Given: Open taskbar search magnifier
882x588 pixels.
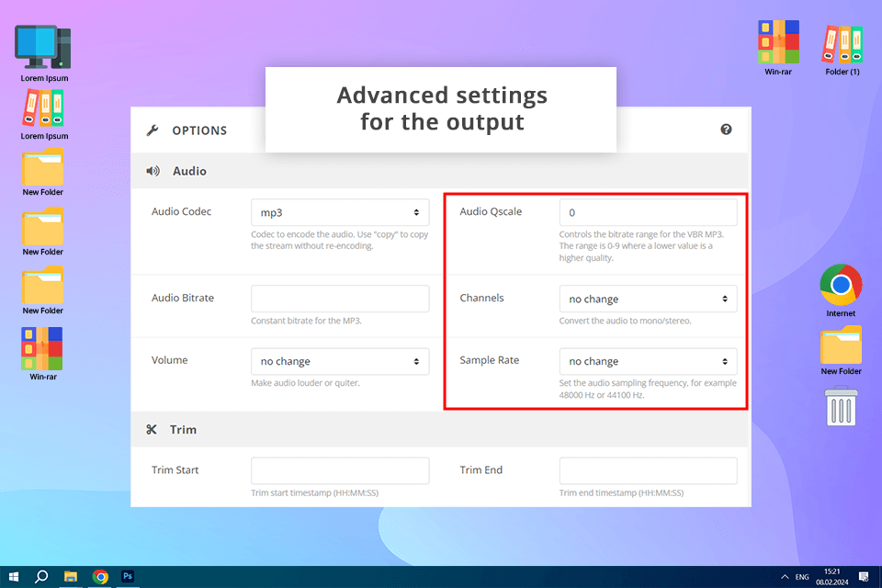Looking at the screenshot, I should [41, 577].
